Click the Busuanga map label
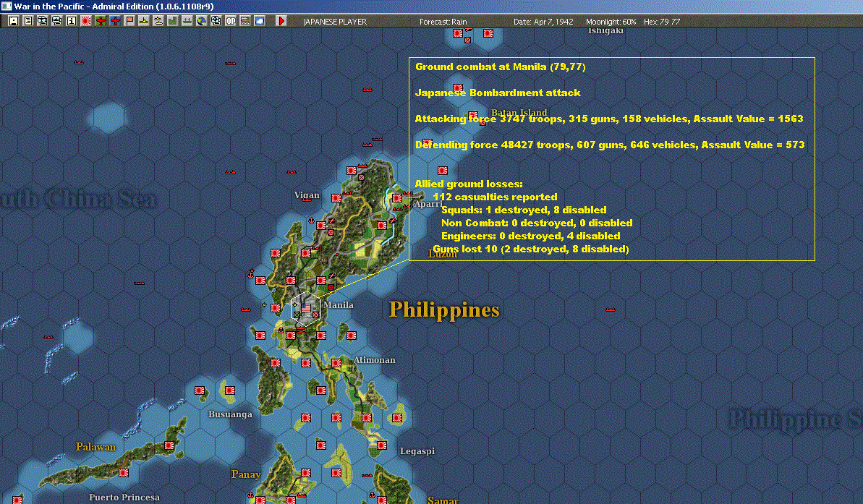The height and width of the screenshot is (504, 863). 230,414
